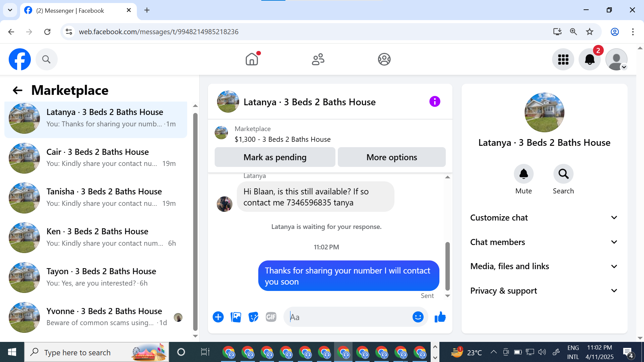Click the address bar URL
This screenshot has height=362, width=644.
coord(158,32)
